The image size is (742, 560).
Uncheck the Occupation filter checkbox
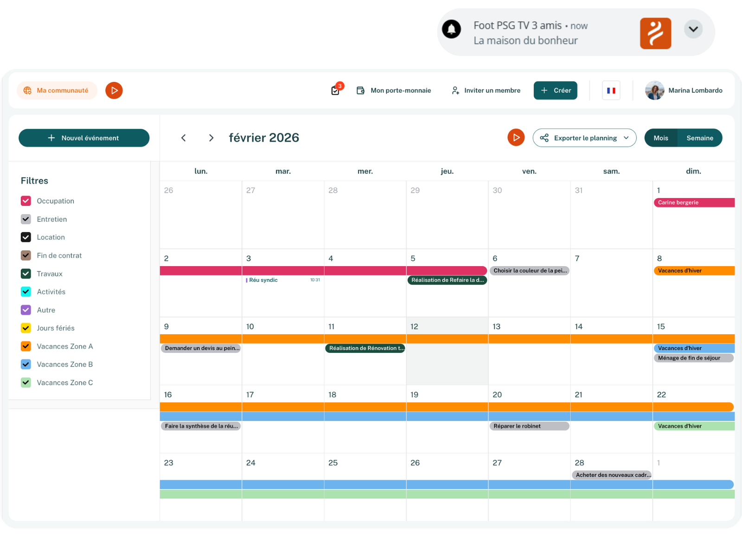pyautogui.click(x=26, y=201)
